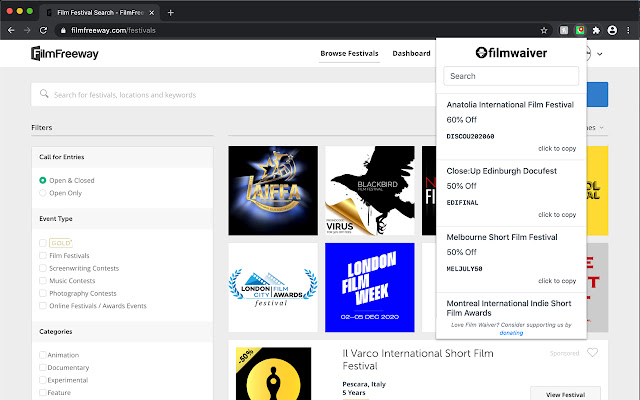This screenshot has width=640, height=400.
Task: Click the donating link in Film Waiver
Action: 511,333
